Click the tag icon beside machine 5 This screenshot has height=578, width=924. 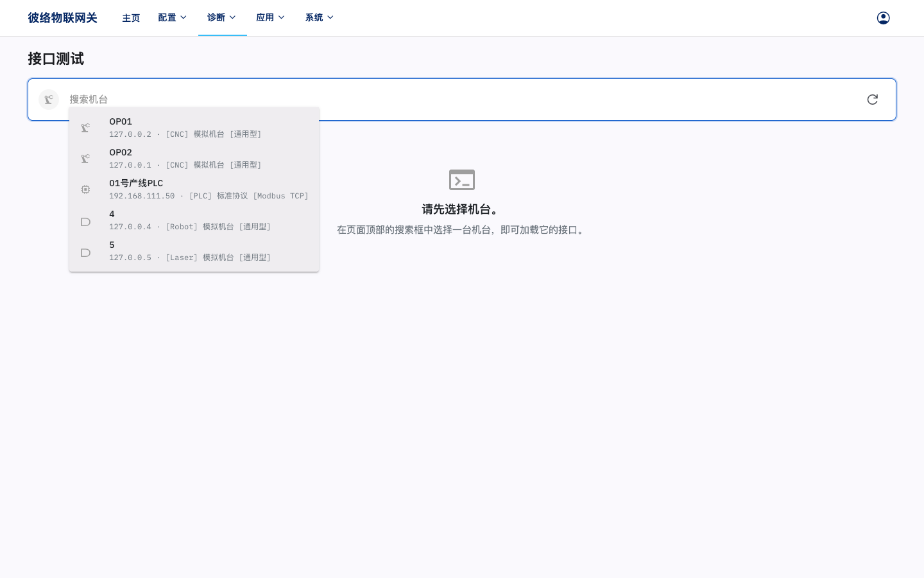coord(85,252)
